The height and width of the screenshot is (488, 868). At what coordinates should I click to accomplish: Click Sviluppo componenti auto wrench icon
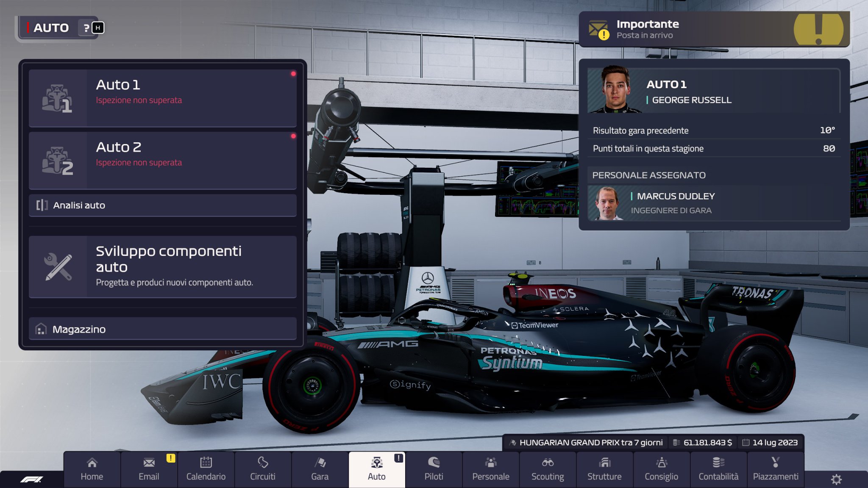58,264
